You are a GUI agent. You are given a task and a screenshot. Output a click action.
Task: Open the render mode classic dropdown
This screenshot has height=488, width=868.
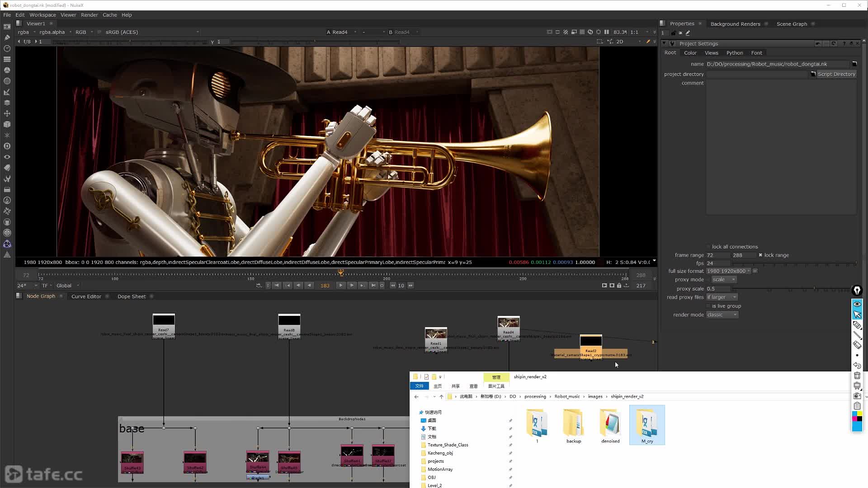722,315
